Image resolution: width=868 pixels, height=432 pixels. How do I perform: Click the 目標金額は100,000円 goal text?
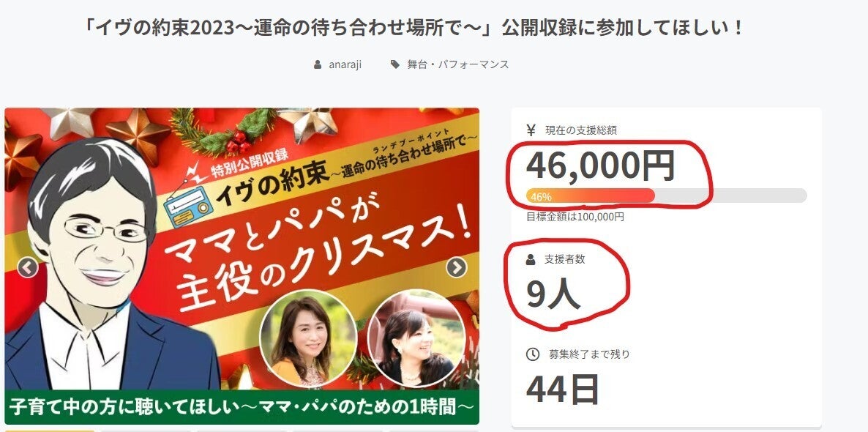point(575,217)
